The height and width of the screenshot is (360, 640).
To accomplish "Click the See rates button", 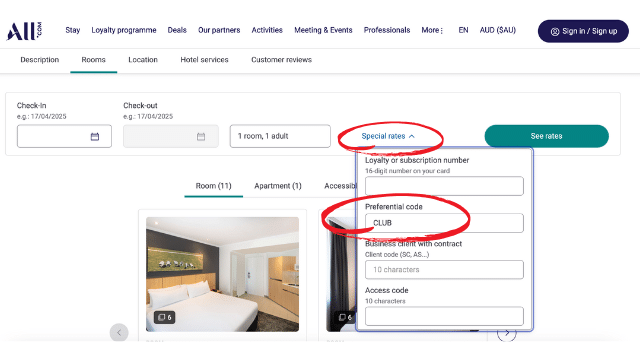I will (547, 136).
